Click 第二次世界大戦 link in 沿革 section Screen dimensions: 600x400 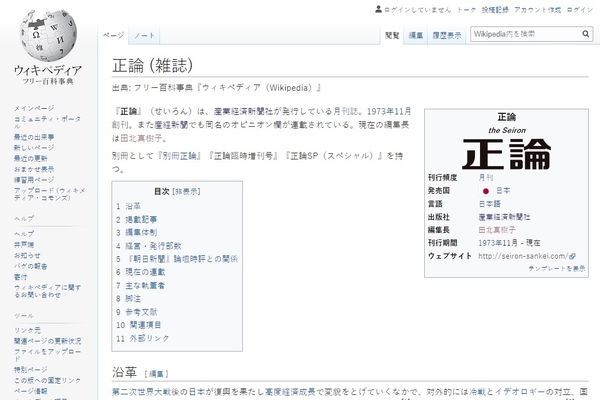point(141,392)
